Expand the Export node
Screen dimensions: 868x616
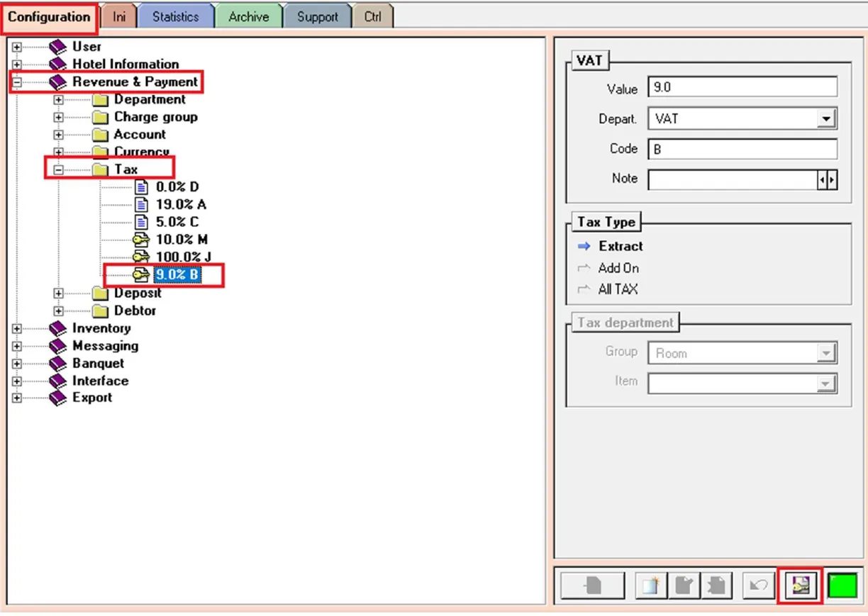click(17, 398)
